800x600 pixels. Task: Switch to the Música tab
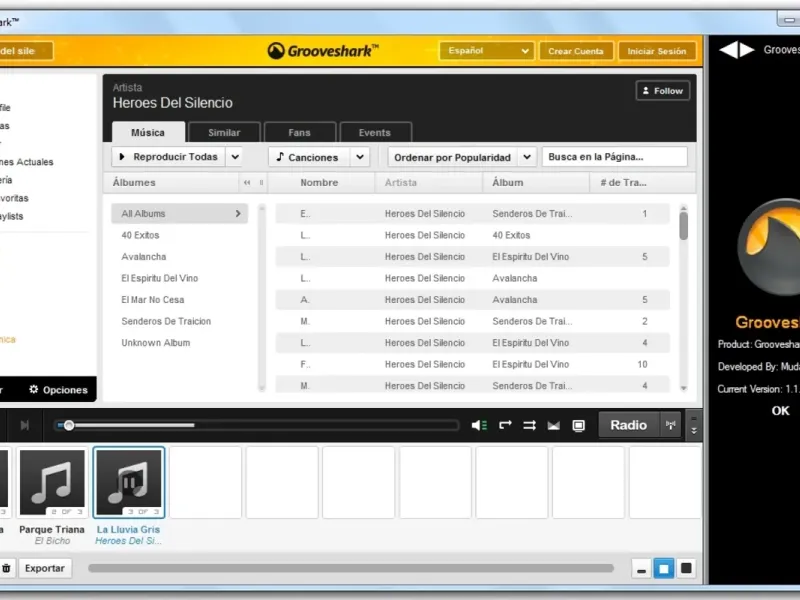click(x=148, y=132)
